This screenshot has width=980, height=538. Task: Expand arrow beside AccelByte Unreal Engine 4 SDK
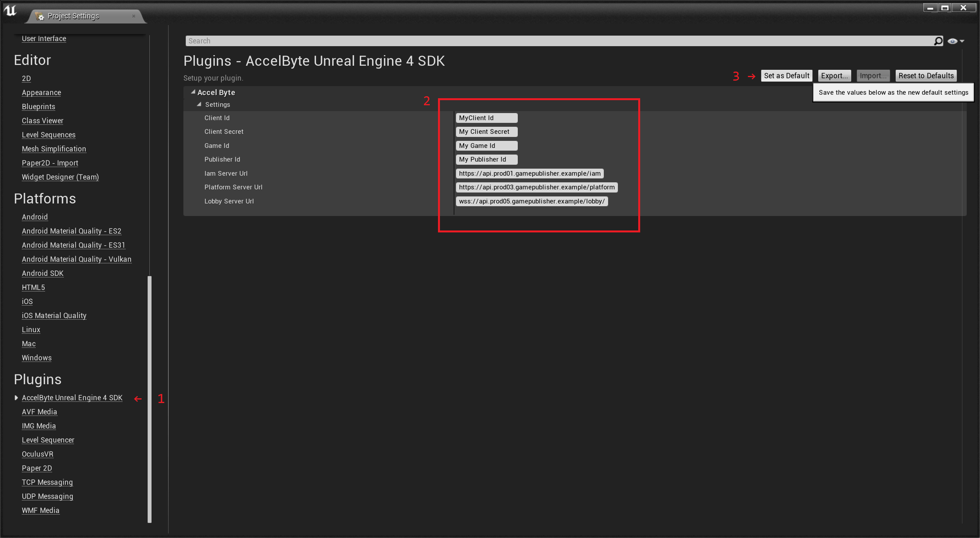[x=16, y=398]
